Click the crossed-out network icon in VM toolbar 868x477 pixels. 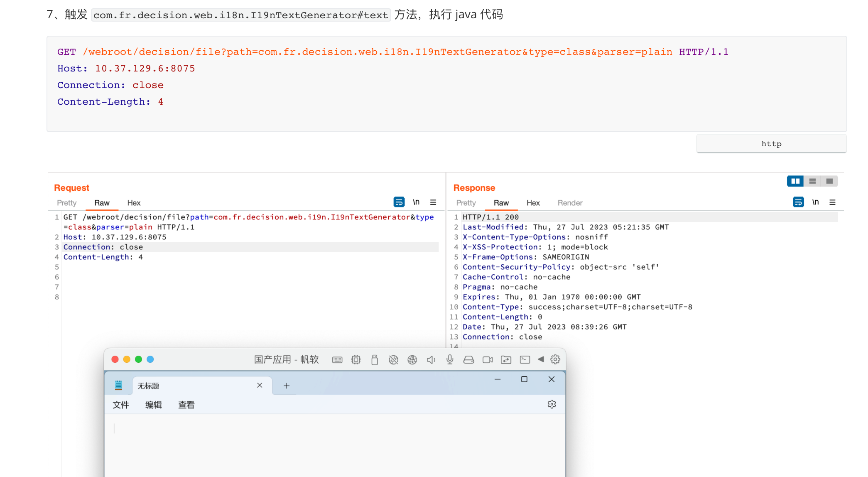(x=393, y=360)
